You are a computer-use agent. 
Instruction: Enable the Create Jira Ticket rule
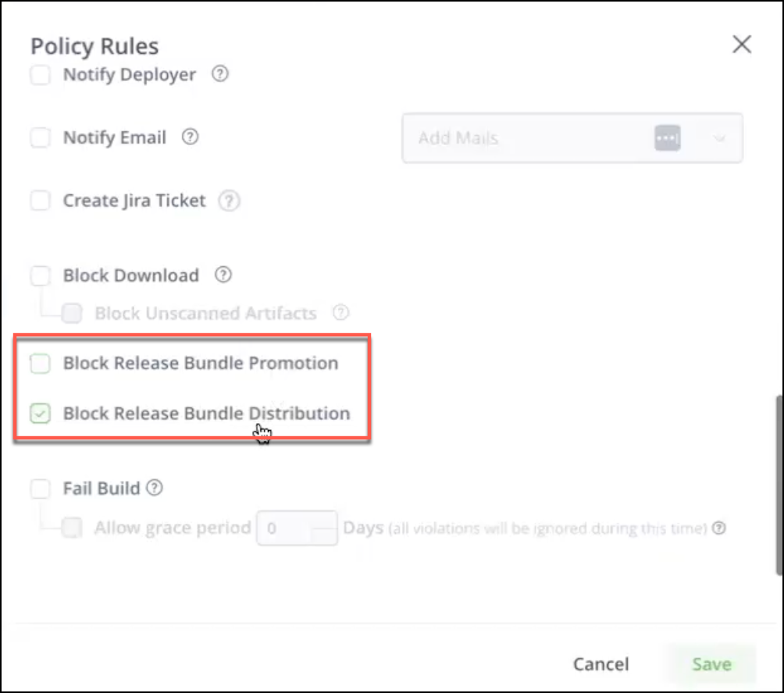coord(40,201)
